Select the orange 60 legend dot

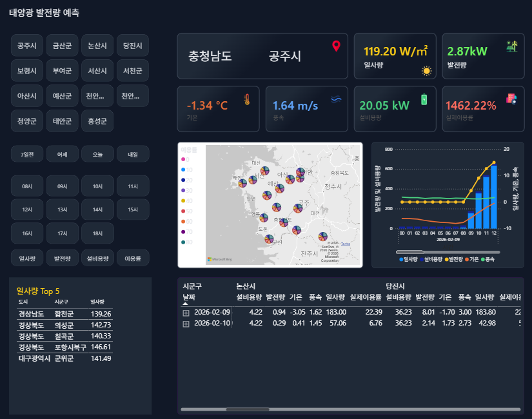point(183,222)
